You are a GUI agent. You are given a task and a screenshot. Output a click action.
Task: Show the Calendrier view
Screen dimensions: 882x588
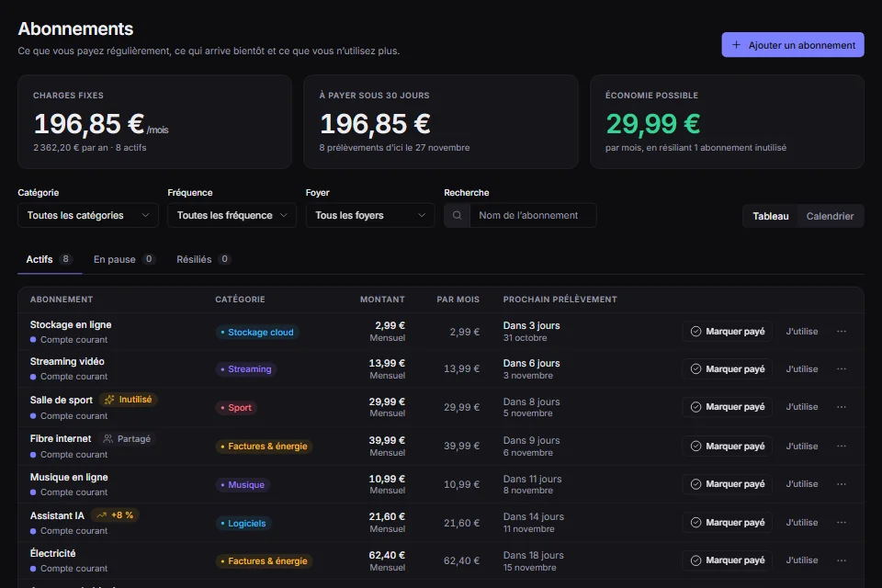pos(830,216)
